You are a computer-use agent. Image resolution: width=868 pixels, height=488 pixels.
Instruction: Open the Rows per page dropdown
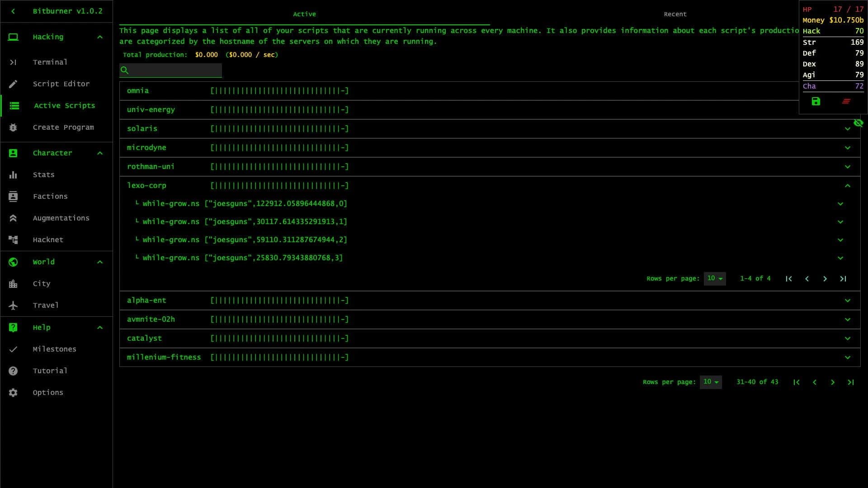coord(710,382)
